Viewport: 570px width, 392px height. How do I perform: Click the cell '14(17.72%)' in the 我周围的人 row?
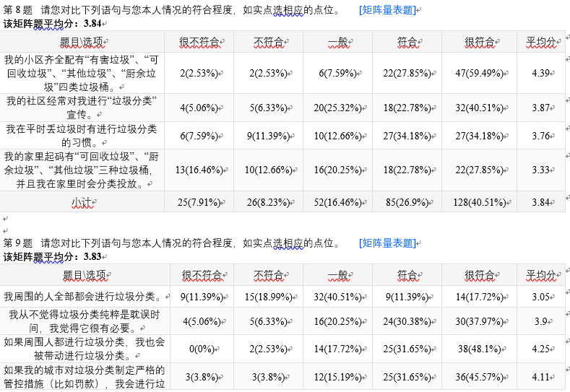point(479,297)
